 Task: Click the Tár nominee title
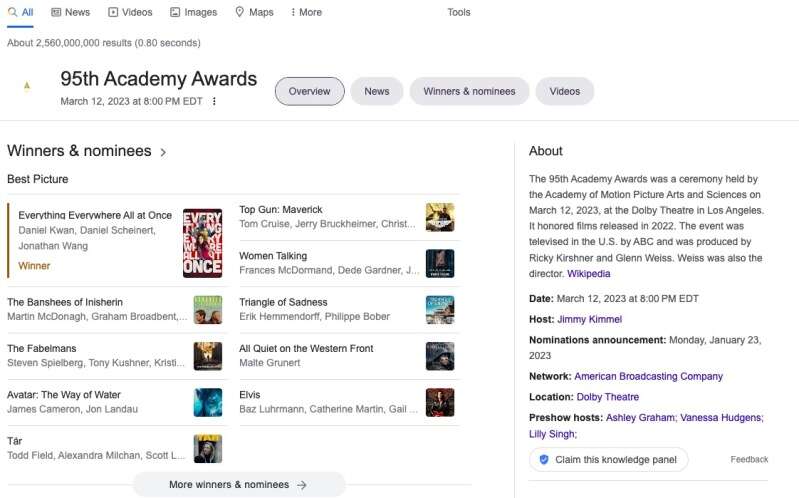click(x=15, y=441)
